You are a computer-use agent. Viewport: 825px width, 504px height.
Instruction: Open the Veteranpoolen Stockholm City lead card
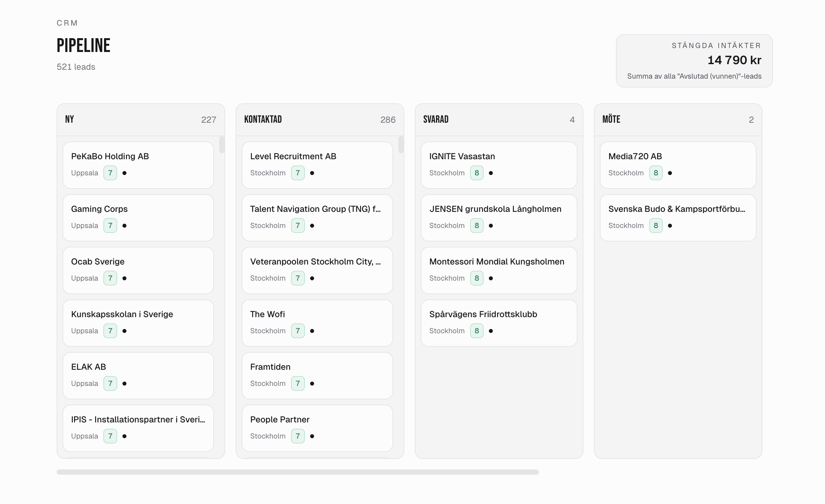tap(317, 270)
